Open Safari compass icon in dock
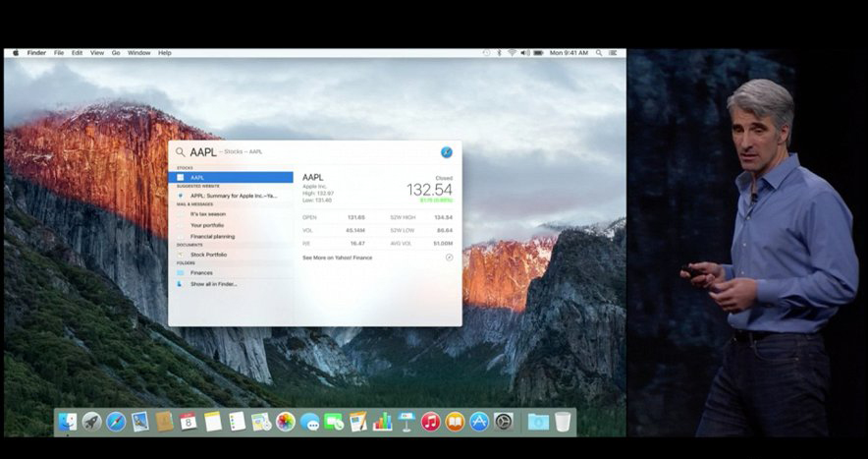Image resolution: width=868 pixels, height=459 pixels. pos(116,422)
